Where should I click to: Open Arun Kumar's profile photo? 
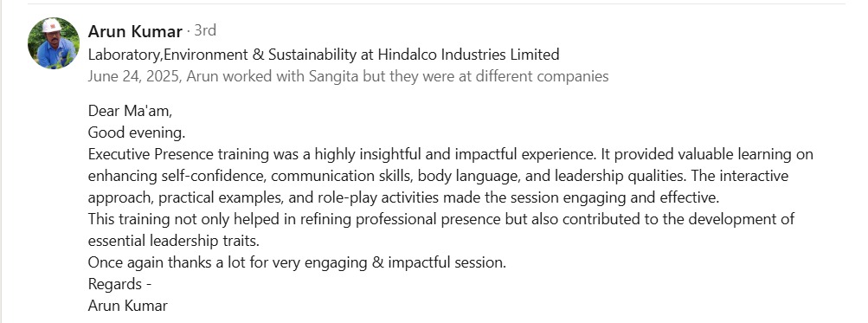pyautogui.click(x=54, y=43)
